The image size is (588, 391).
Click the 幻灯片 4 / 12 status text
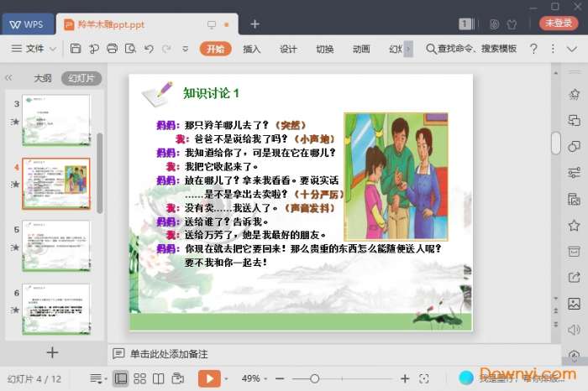(34, 379)
